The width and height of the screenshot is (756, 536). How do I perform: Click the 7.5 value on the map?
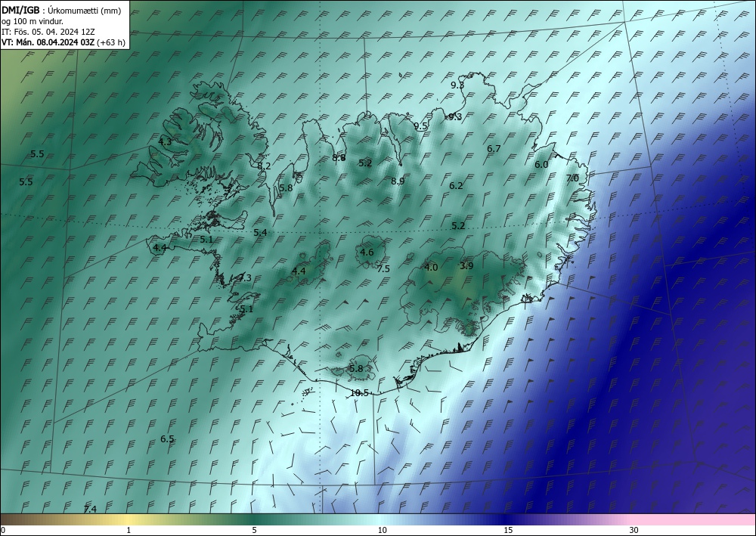pos(383,269)
